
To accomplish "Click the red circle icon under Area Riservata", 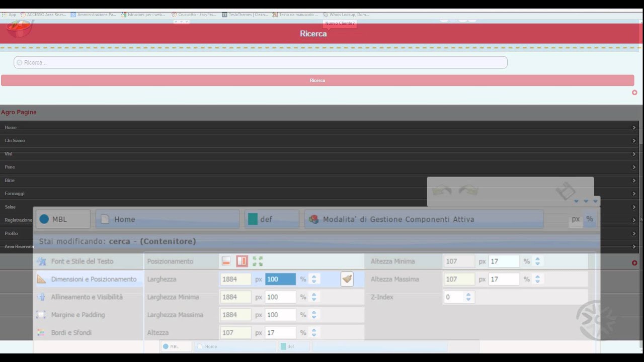I will coord(634,263).
